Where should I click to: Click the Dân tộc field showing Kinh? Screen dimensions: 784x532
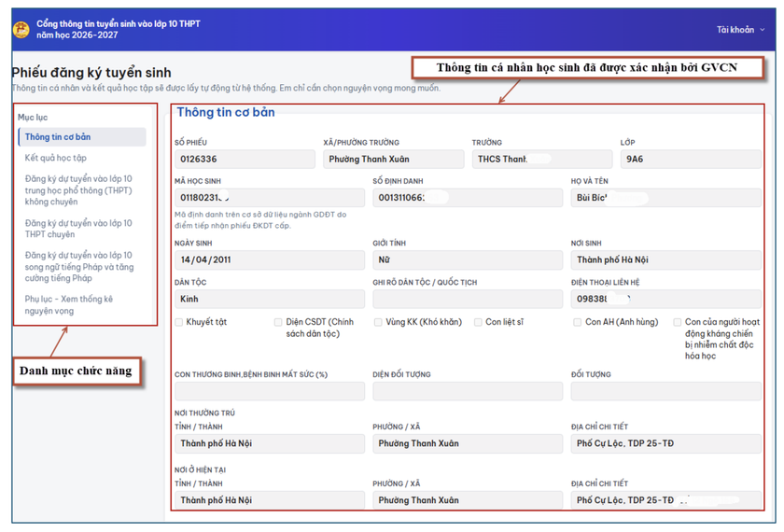tap(269, 299)
